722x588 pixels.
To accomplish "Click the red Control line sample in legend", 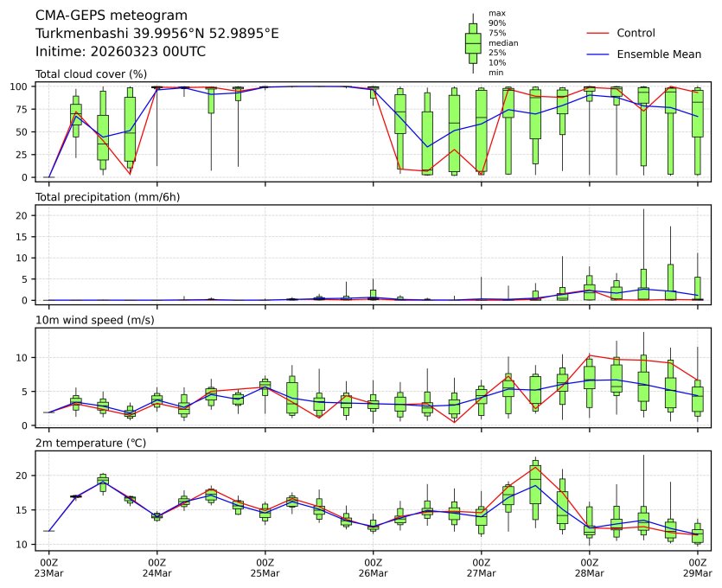I will click(x=598, y=33).
